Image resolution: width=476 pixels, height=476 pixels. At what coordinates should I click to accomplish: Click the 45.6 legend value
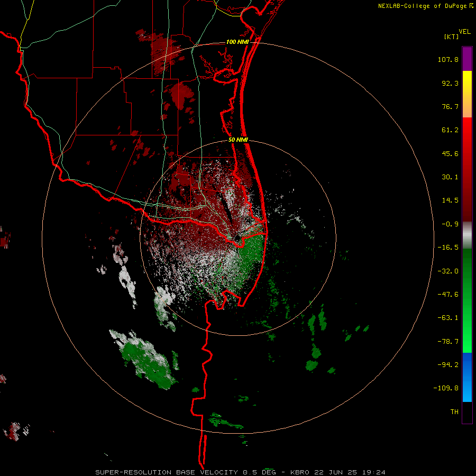(450, 153)
